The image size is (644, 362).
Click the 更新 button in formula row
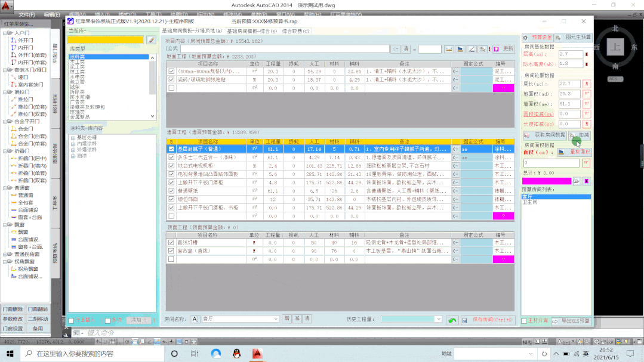click(507, 48)
